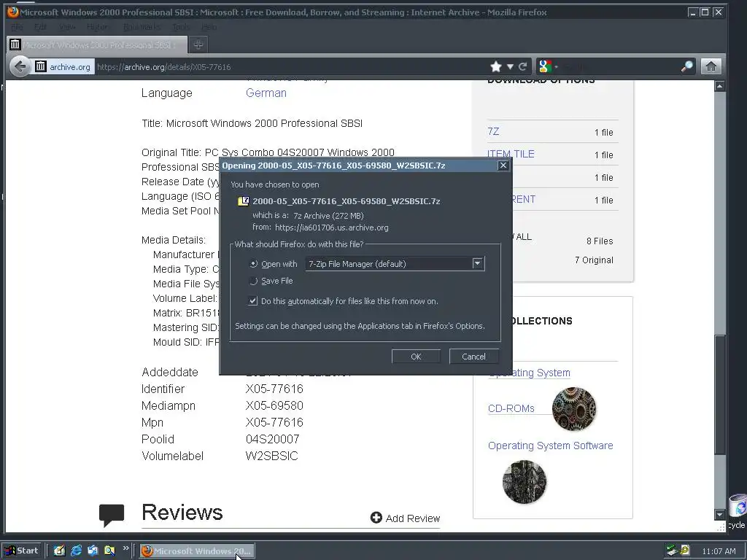Screen dimensions: 747x560
Task: Click the network tray icon
Action: tap(672, 551)
